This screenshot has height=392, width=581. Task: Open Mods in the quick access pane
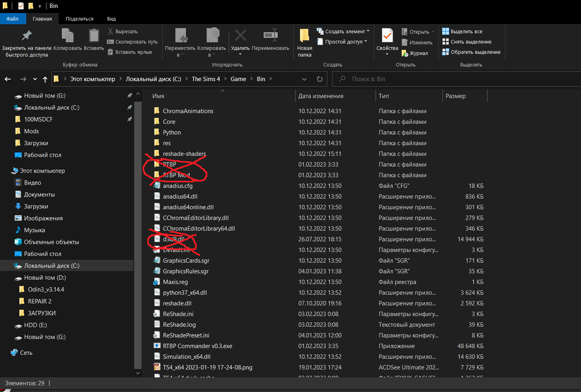(x=31, y=131)
